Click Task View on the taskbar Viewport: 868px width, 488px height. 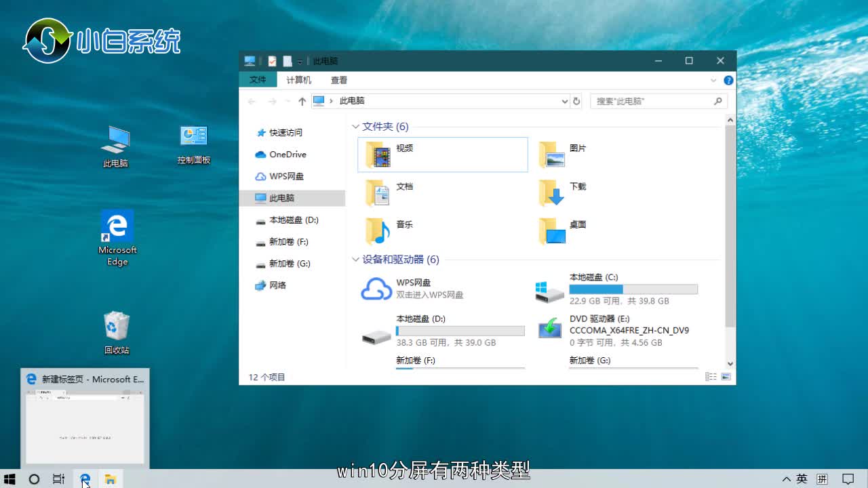[x=58, y=479]
